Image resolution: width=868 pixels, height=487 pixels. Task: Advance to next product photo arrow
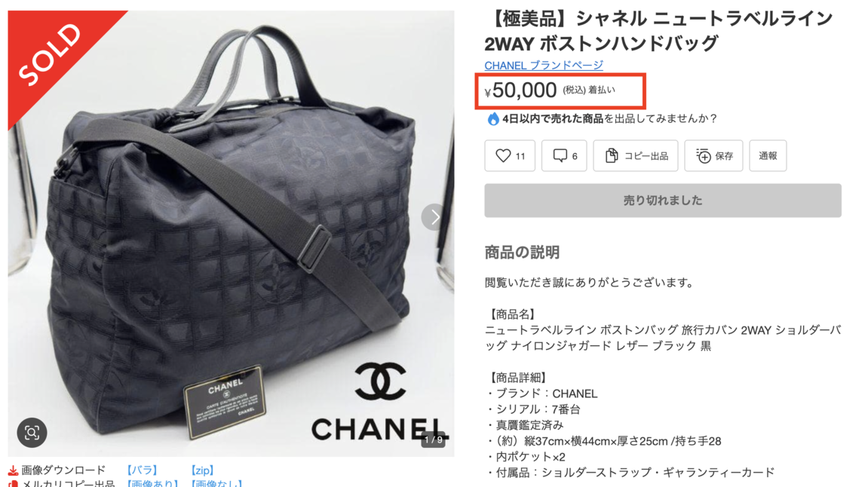click(x=434, y=217)
